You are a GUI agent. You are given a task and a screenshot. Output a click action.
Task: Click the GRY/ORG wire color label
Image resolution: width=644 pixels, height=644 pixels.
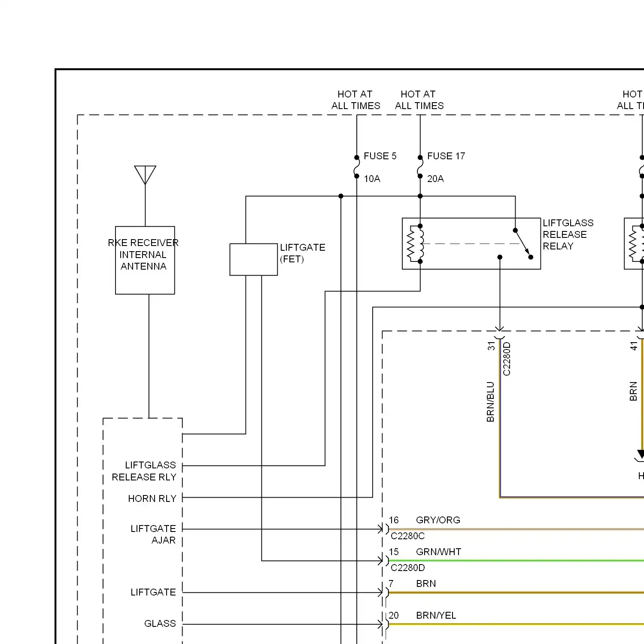tap(438, 520)
